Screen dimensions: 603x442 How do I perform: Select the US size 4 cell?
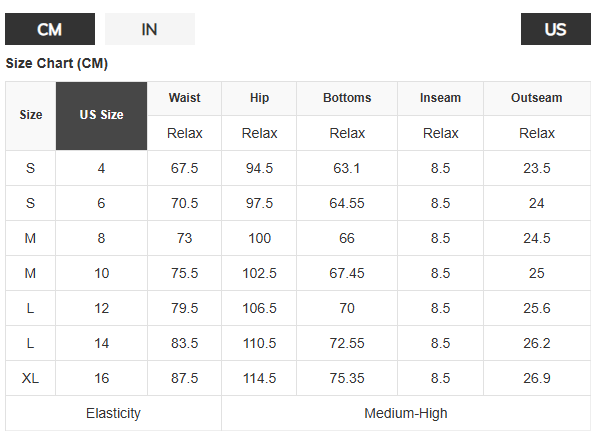pos(102,168)
